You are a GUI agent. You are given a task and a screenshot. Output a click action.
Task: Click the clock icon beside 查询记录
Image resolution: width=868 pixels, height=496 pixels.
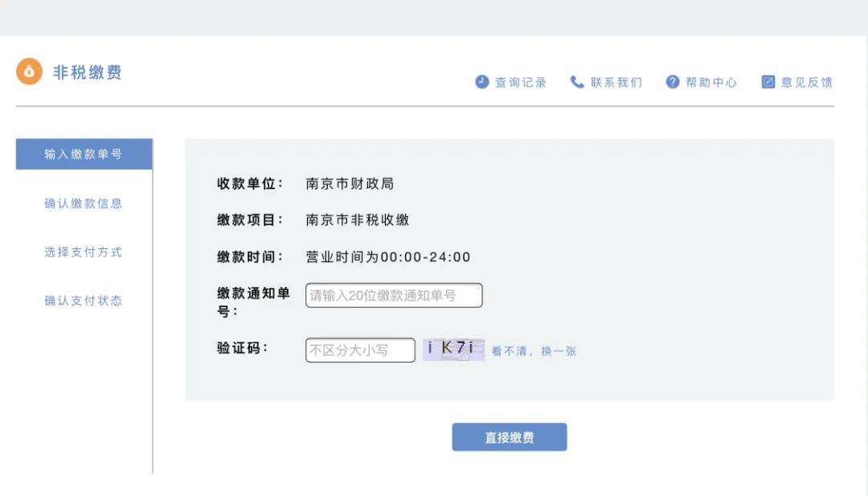point(482,82)
